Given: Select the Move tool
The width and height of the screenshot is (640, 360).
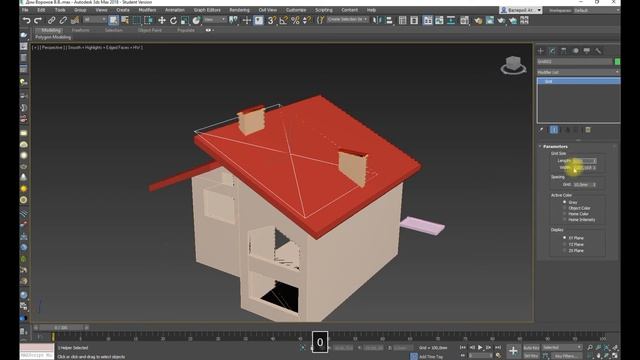Looking at the screenshot, I should (x=162, y=20).
